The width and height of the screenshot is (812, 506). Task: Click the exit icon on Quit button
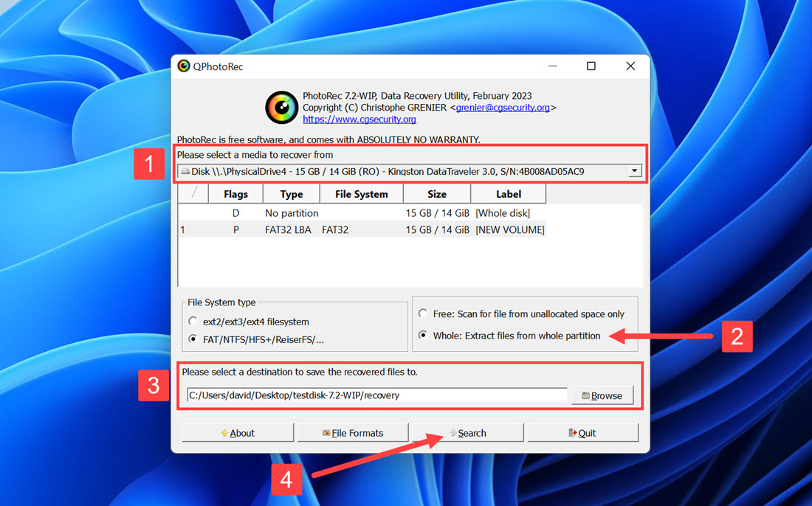click(572, 432)
